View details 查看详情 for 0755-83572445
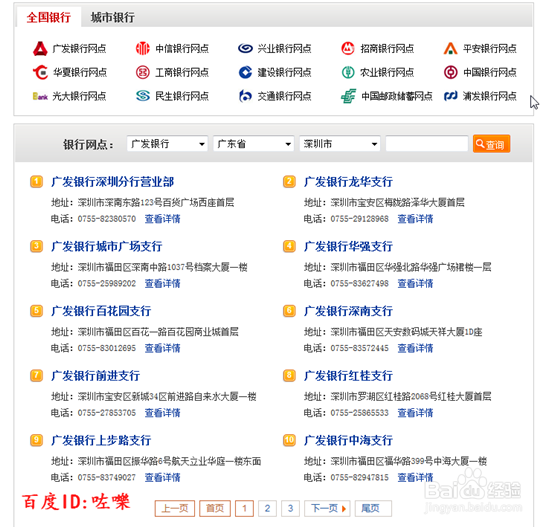Viewport: 554px width, 527px height. pos(416,348)
